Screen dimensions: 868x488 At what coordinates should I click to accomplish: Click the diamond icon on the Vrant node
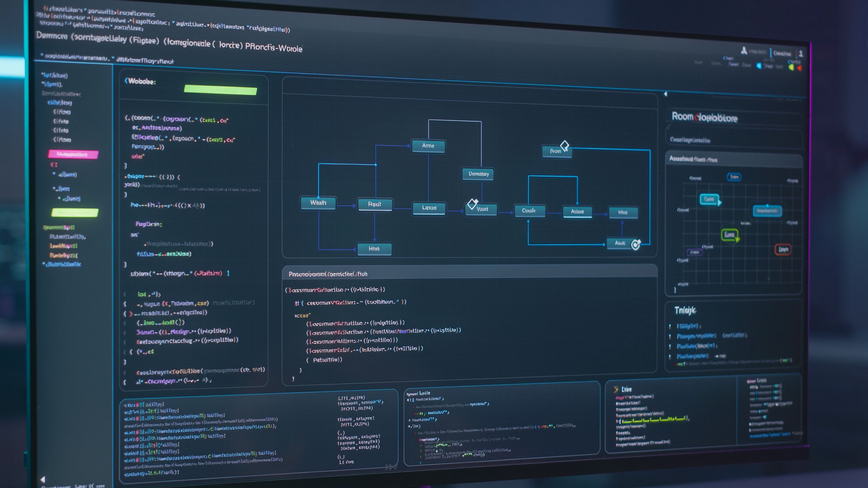(472, 204)
